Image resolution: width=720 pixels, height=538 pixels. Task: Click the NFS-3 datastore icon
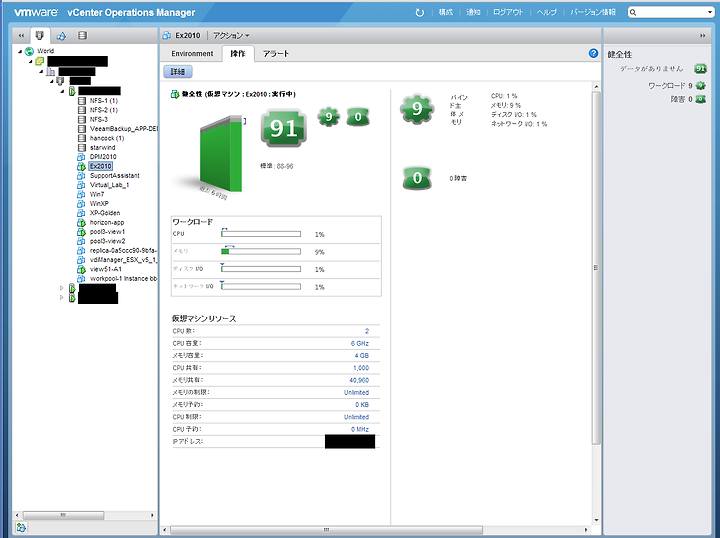tap(82, 119)
